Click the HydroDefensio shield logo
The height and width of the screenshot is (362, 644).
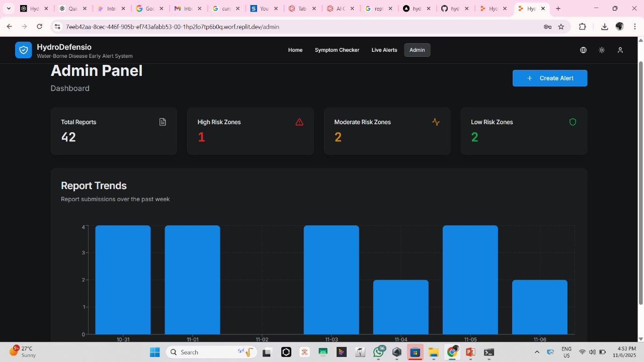coord(23,50)
